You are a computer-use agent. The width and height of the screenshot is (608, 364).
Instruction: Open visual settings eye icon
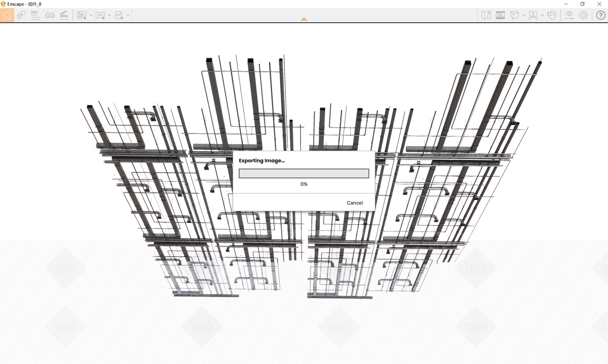pyautogui.click(x=569, y=15)
